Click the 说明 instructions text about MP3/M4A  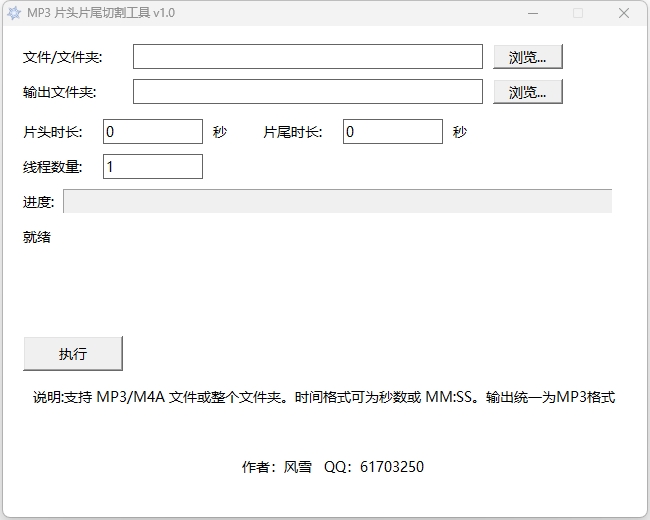[324, 397]
